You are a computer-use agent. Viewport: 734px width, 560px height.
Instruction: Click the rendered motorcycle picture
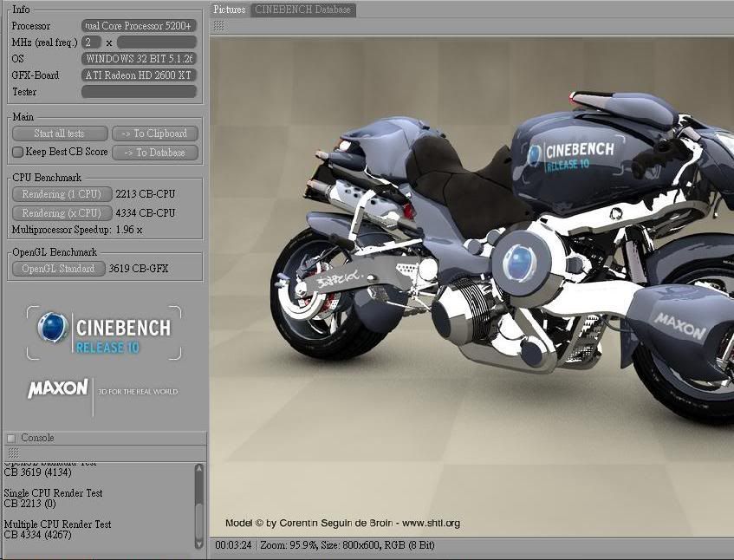(471, 285)
